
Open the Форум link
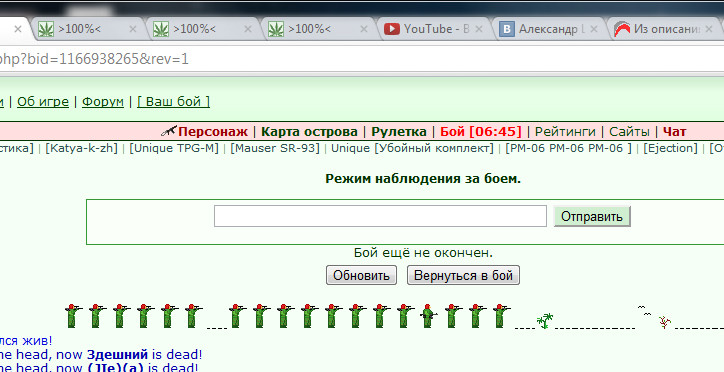click(103, 102)
